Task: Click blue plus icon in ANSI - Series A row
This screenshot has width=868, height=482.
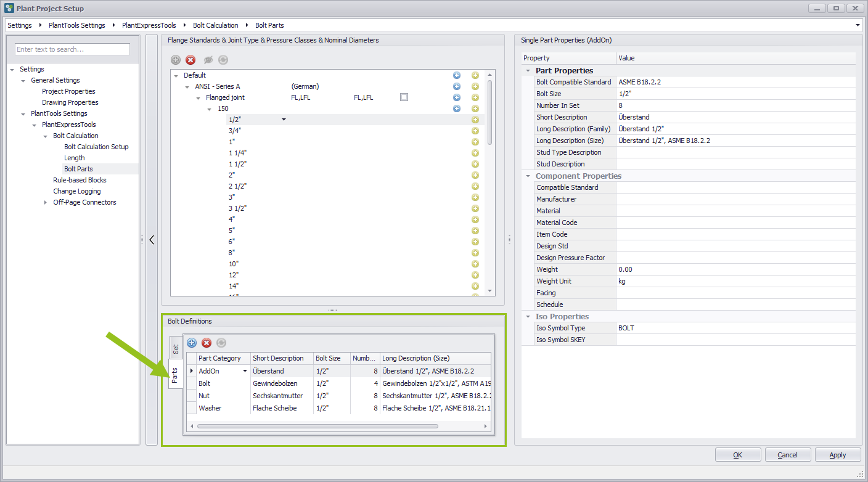Action: coord(457,86)
